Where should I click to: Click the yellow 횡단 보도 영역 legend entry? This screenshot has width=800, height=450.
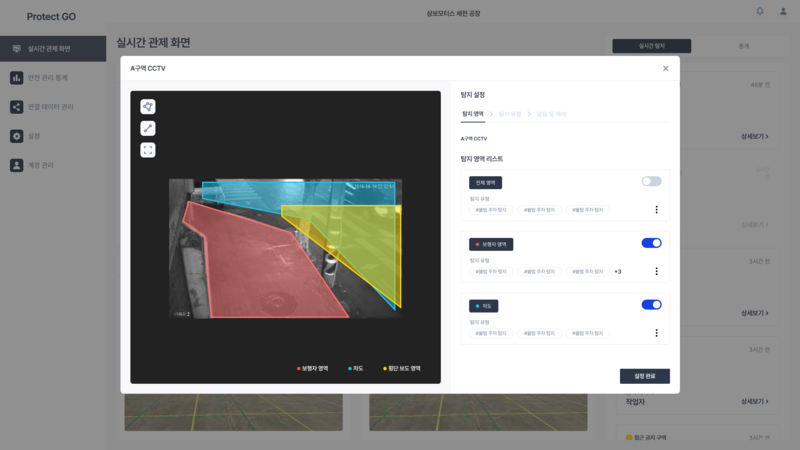coord(402,368)
